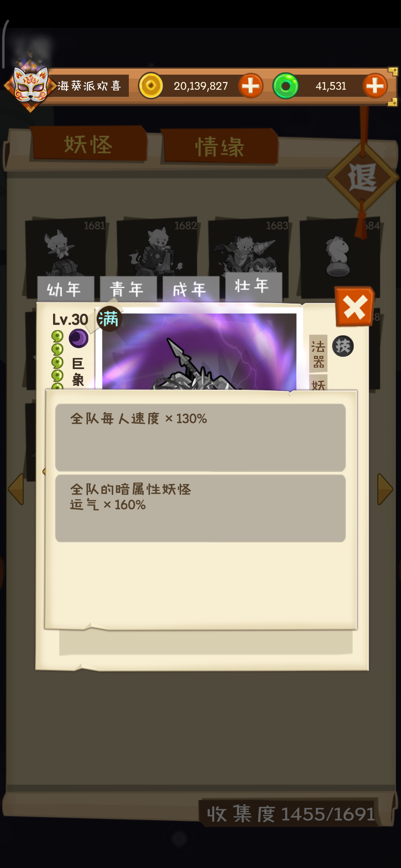Add more jade with plus button
This screenshot has height=868, width=401.
click(x=375, y=86)
